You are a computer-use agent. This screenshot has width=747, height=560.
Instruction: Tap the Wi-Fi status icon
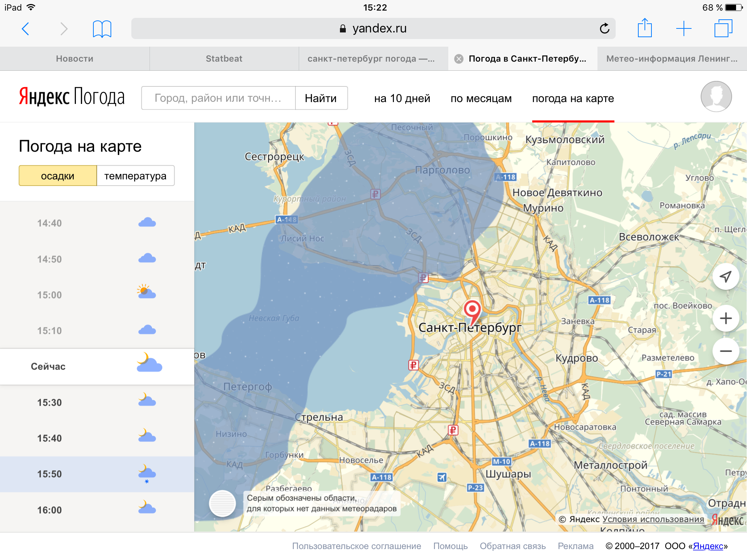(x=31, y=7)
